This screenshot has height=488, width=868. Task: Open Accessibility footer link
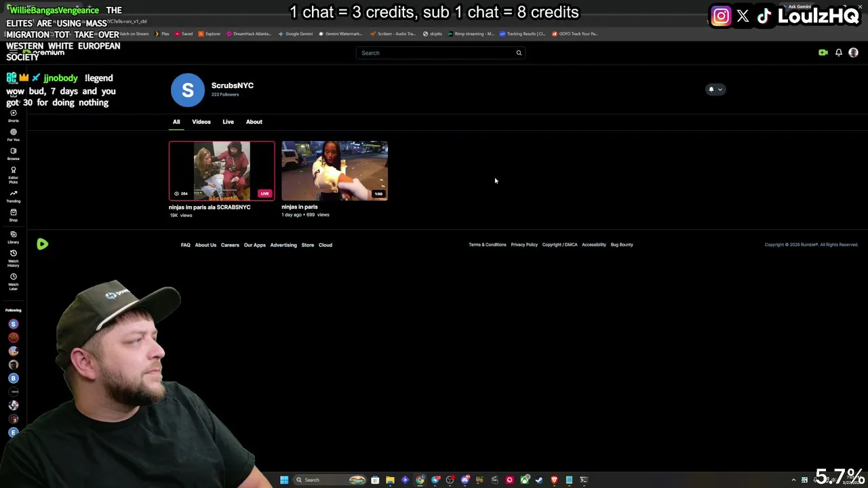point(594,245)
